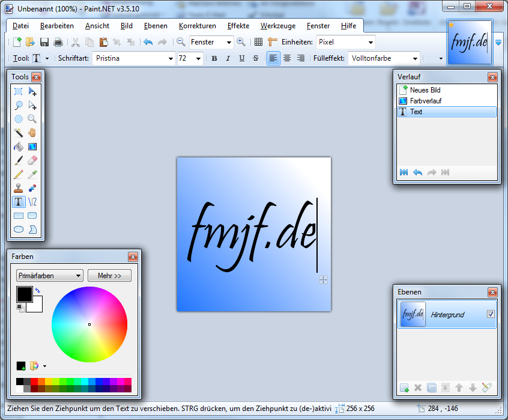Open layer properties icon in Ebenen panel
The width and height of the screenshot is (508, 420).
[x=486, y=388]
